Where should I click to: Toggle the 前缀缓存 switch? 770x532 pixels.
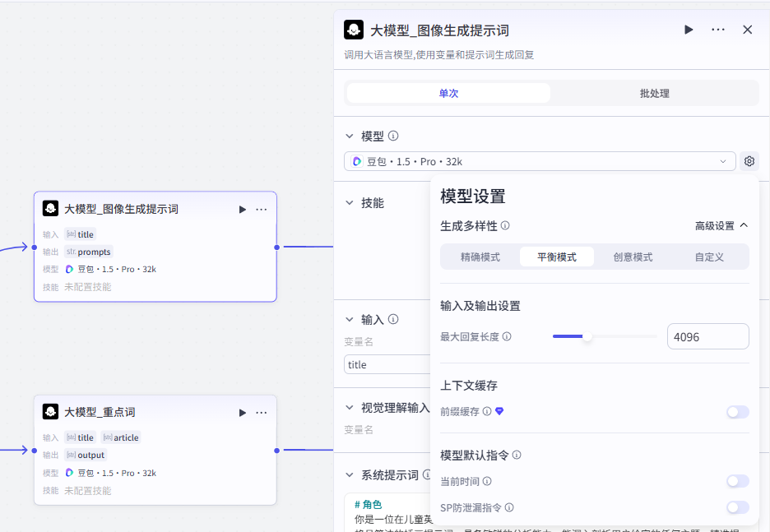tap(737, 412)
